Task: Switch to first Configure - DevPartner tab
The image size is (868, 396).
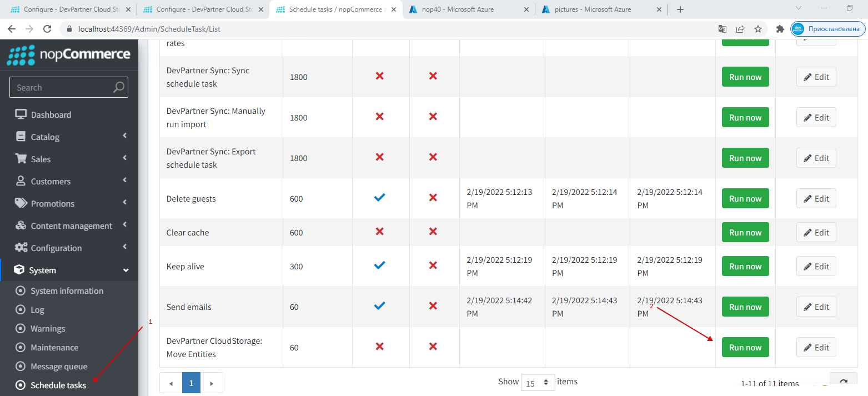Action: (x=69, y=9)
